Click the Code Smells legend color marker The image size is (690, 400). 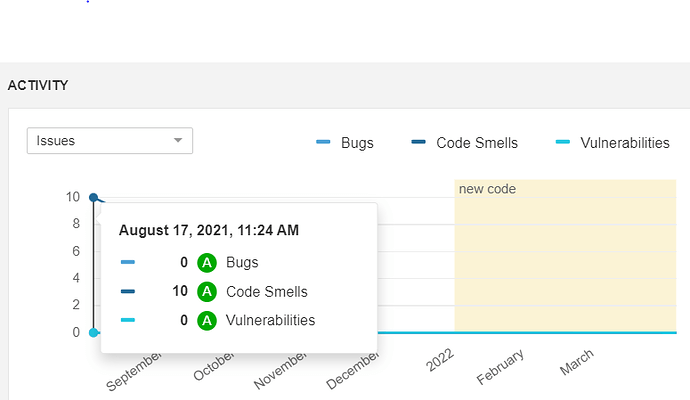pos(418,143)
